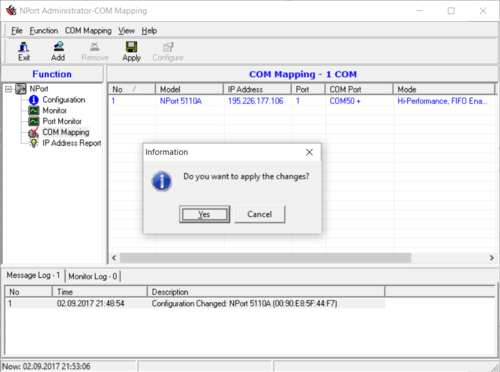Viewport: 500px width, 372px height.
Task: Click the log No column header
Action: [28, 292]
